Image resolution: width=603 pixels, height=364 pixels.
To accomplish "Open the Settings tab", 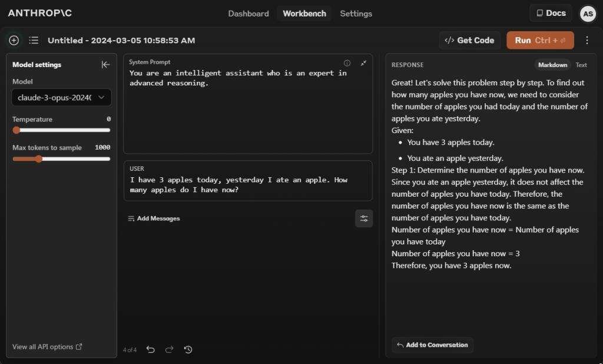I will [x=356, y=14].
